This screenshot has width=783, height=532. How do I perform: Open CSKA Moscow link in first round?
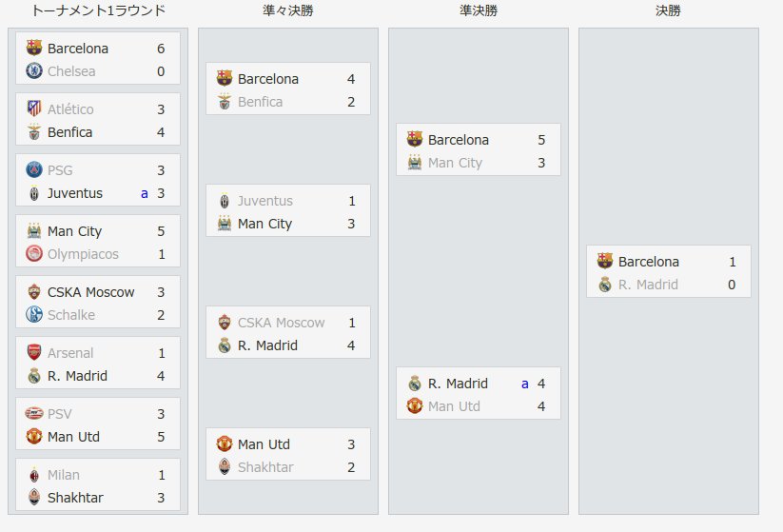click(x=91, y=292)
